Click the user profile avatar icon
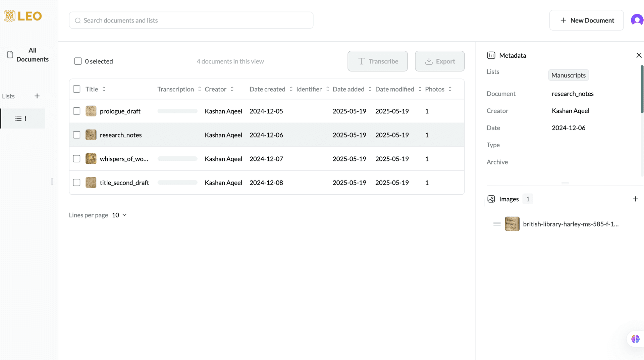Screen dimensions: 644x360 point(637,20)
